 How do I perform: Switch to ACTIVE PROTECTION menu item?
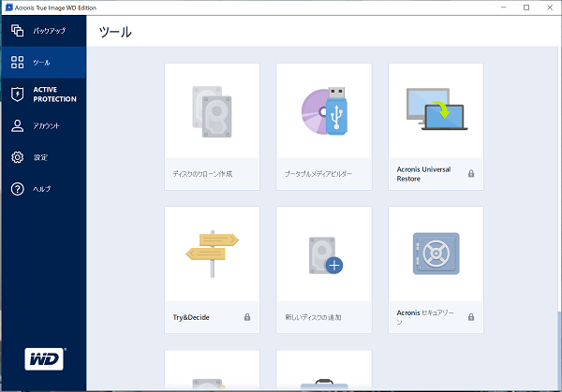(x=54, y=94)
